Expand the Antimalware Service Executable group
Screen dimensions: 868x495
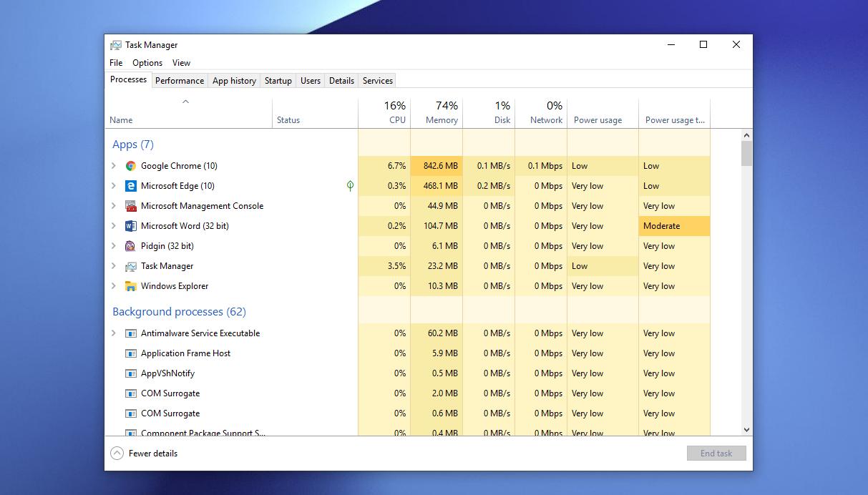pyautogui.click(x=114, y=333)
